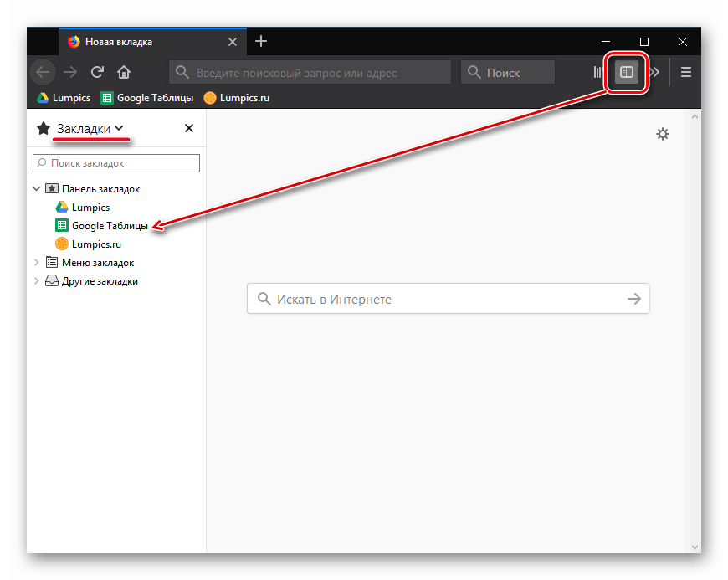This screenshot has height=580, width=728.
Task: Collapse the Панель закладок folder
Action: [37, 189]
